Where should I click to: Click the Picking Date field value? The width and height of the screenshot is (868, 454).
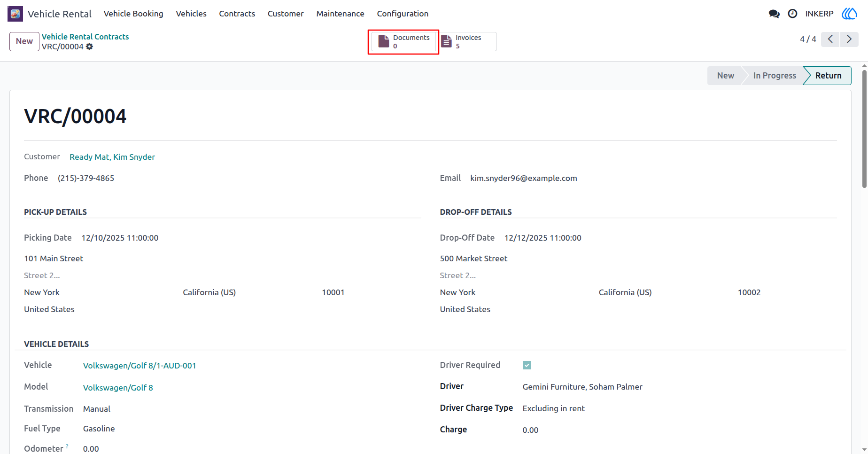click(120, 238)
